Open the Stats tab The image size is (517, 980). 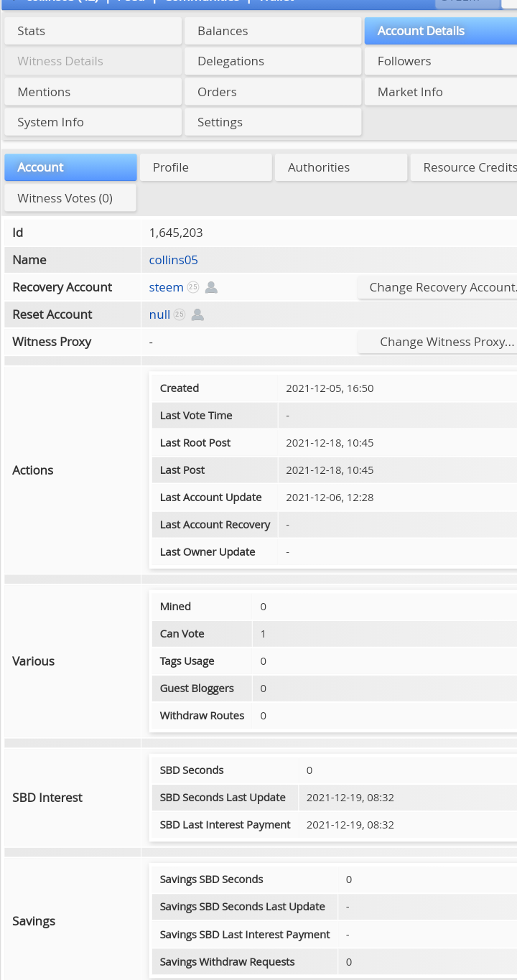[x=93, y=31]
